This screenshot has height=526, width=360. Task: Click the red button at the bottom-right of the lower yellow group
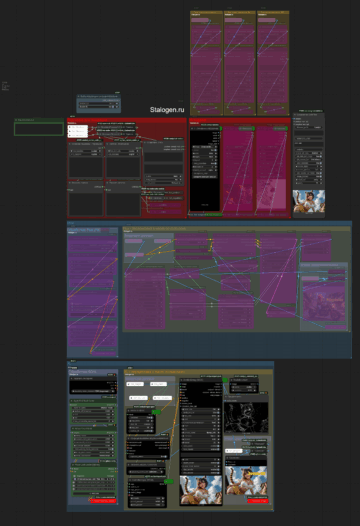click(258, 501)
